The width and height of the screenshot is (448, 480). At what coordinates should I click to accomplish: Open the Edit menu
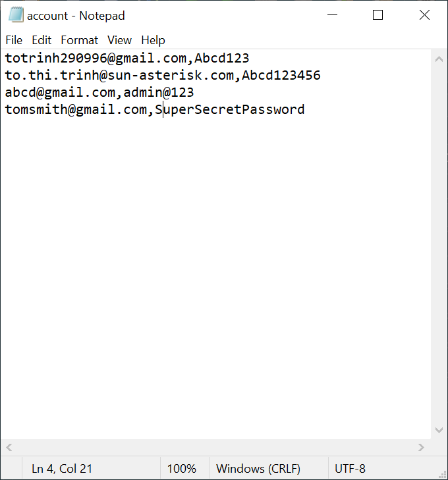42,40
